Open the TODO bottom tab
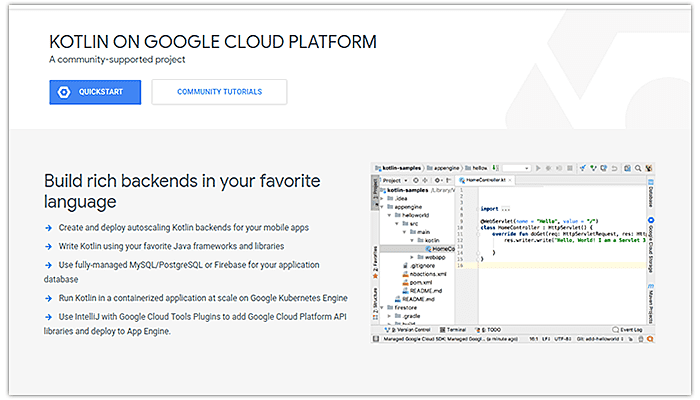This screenshot has height=400, width=700. tap(488, 330)
